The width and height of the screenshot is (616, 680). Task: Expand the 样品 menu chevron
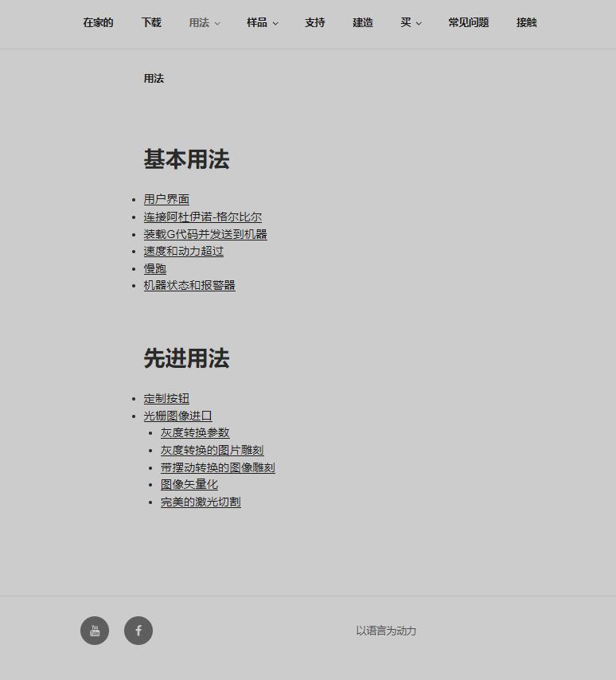coord(275,23)
